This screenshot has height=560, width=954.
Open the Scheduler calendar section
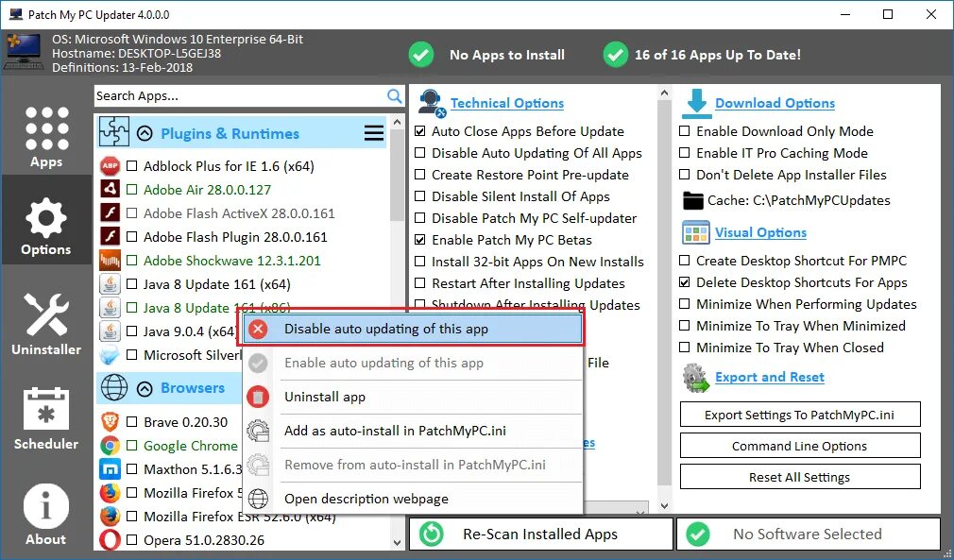coord(46,417)
